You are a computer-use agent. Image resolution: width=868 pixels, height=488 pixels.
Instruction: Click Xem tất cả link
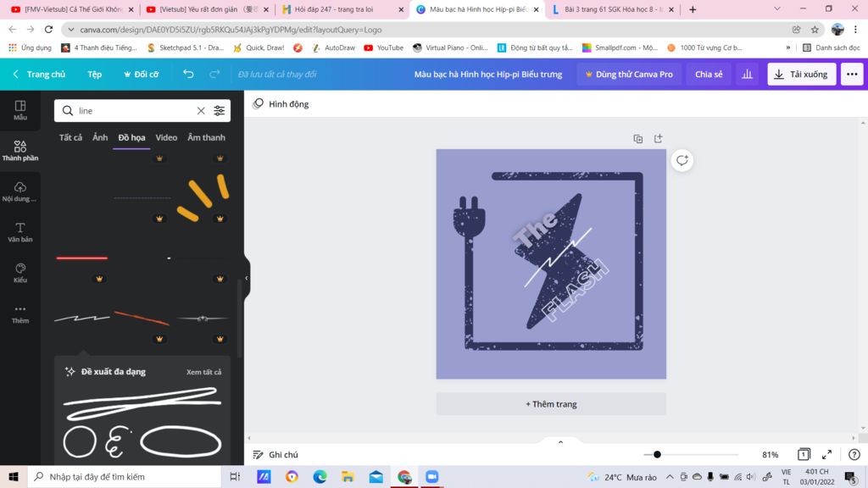coord(203,372)
